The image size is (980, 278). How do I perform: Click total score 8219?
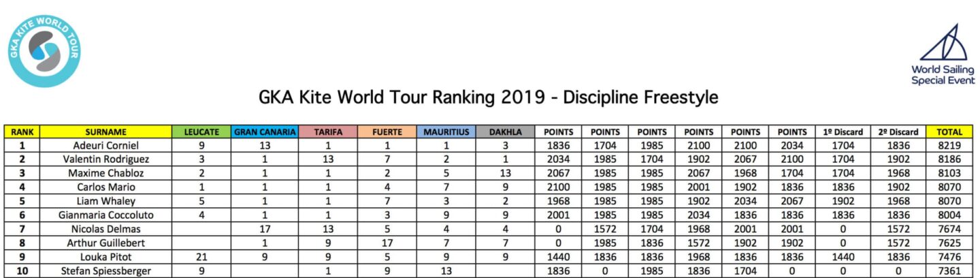(x=949, y=145)
